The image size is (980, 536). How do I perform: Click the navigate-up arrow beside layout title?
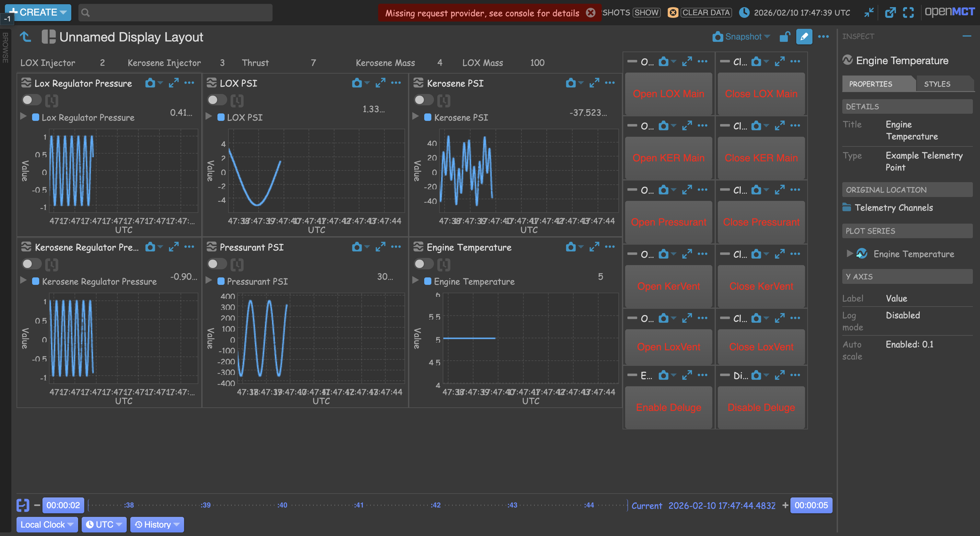click(26, 37)
